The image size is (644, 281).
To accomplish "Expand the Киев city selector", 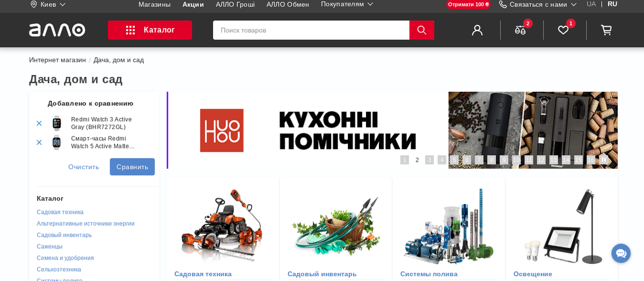I will (48, 4).
